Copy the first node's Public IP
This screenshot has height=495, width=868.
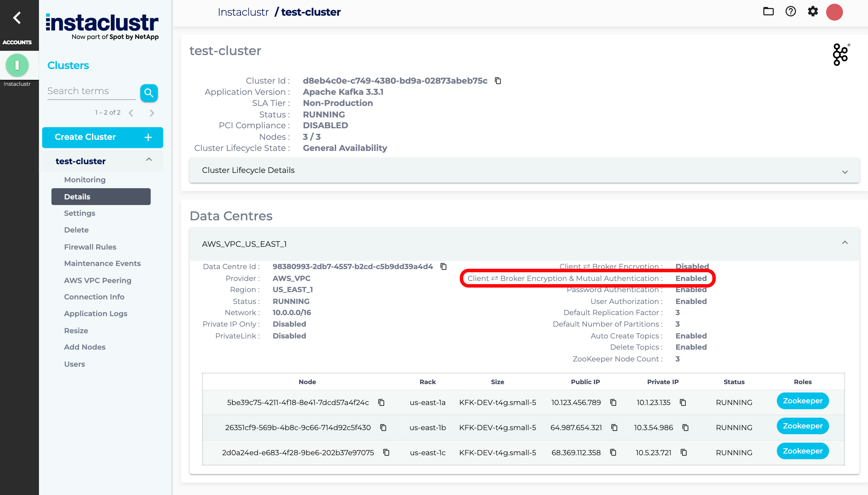pos(613,402)
